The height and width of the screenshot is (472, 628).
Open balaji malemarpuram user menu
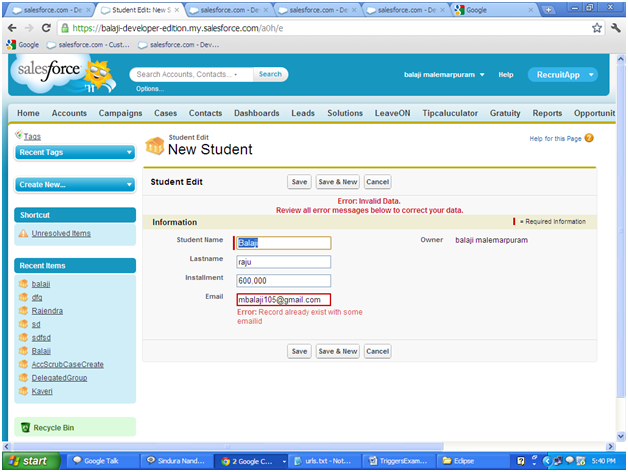pyautogui.click(x=444, y=75)
